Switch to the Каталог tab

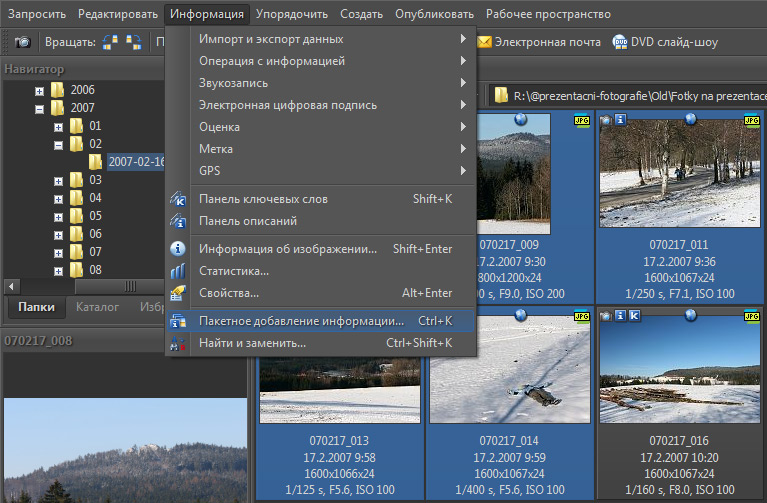97,307
